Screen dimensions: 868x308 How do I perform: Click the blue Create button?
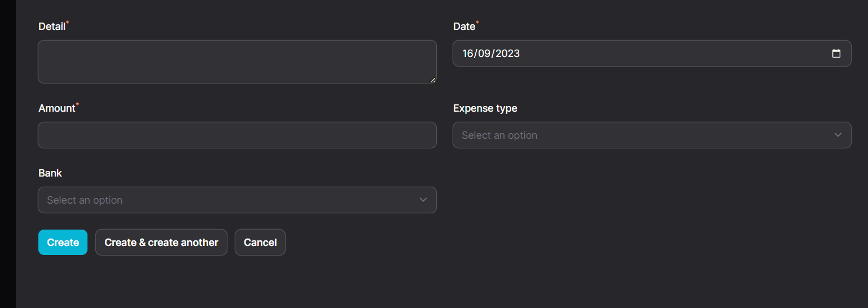pos(63,243)
